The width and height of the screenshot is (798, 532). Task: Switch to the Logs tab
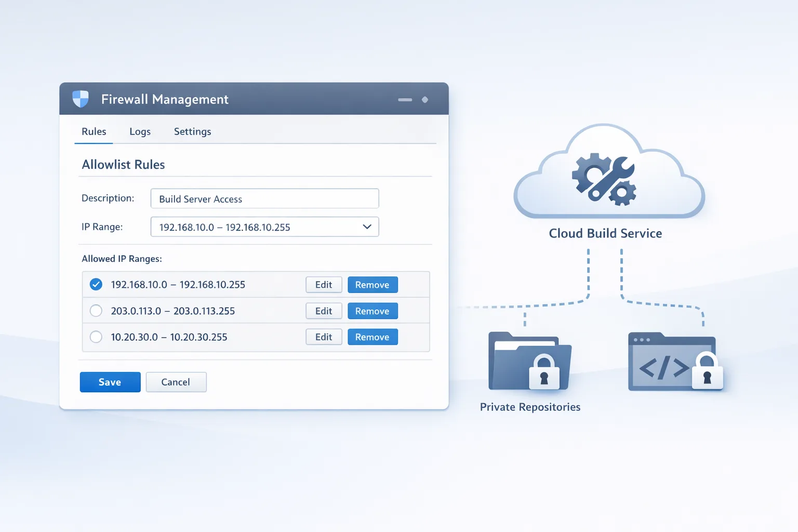[139, 131]
